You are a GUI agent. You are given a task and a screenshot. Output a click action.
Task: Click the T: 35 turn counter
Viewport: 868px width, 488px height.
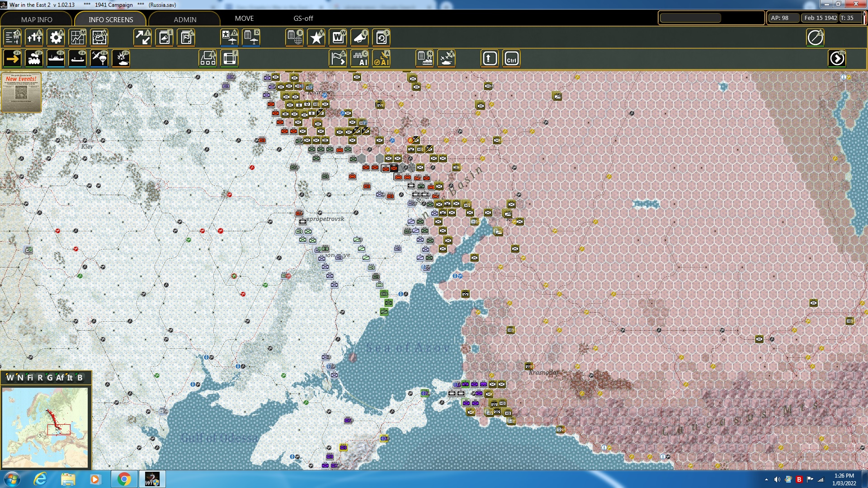pyautogui.click(x=850, y=18)
